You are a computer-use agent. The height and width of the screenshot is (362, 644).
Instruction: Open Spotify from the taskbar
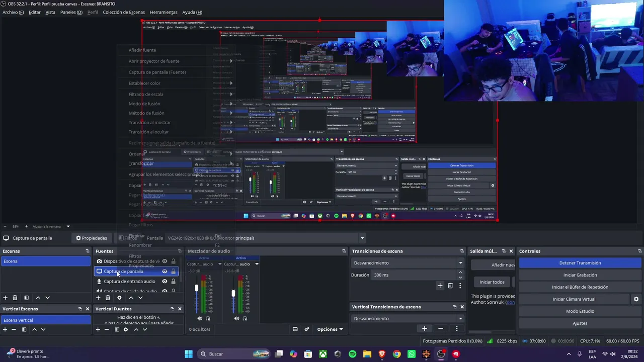(x=352, y=354)
